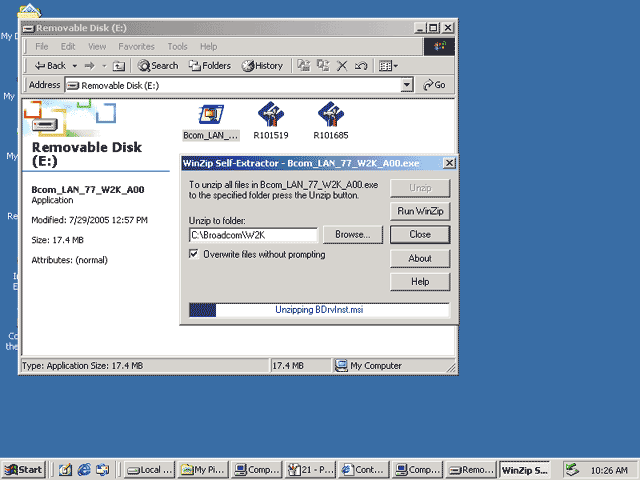
Task: Click Modified: 7/29/2005 12:57 PM text
Action: pos(89,220)
